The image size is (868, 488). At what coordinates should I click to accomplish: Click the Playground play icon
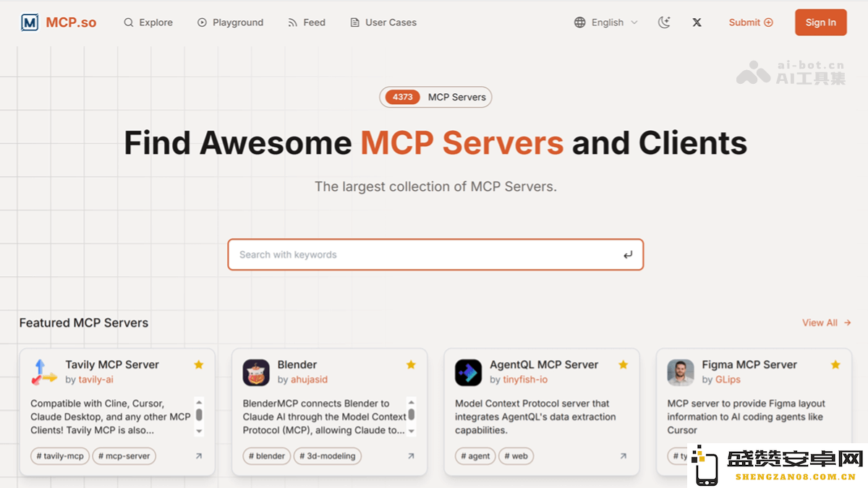(x=202, y=22)
